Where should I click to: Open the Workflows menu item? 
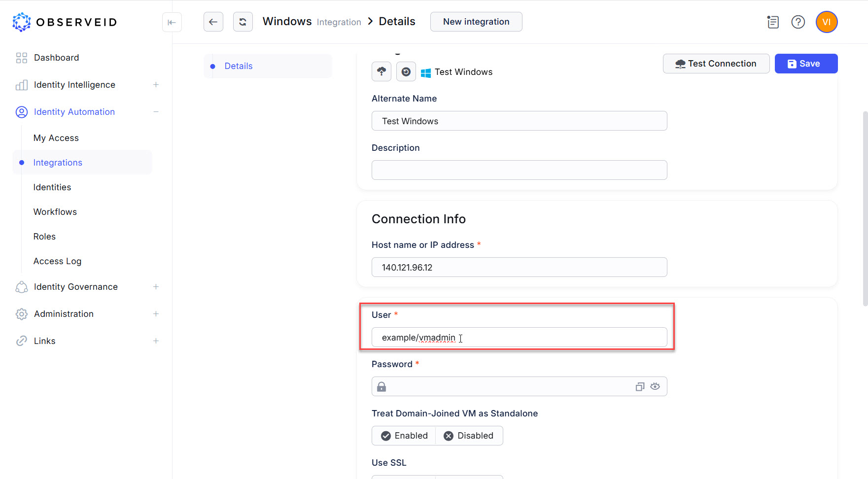point(55,212)
